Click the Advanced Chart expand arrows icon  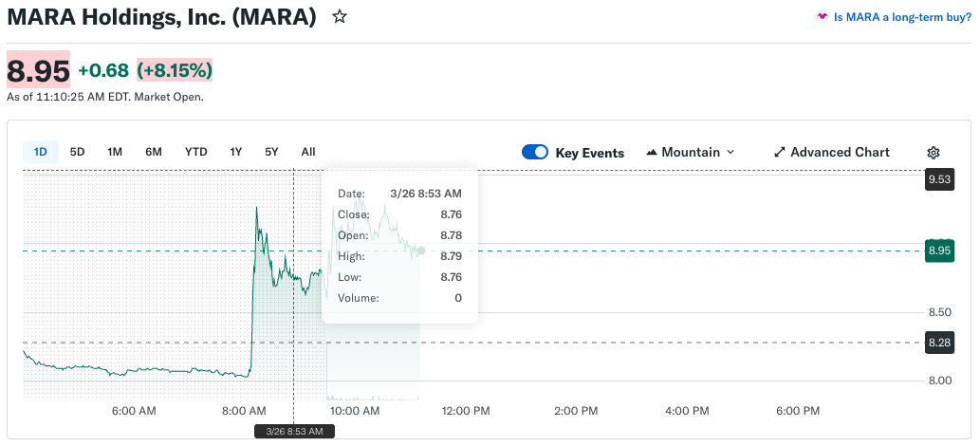(780, 152)
